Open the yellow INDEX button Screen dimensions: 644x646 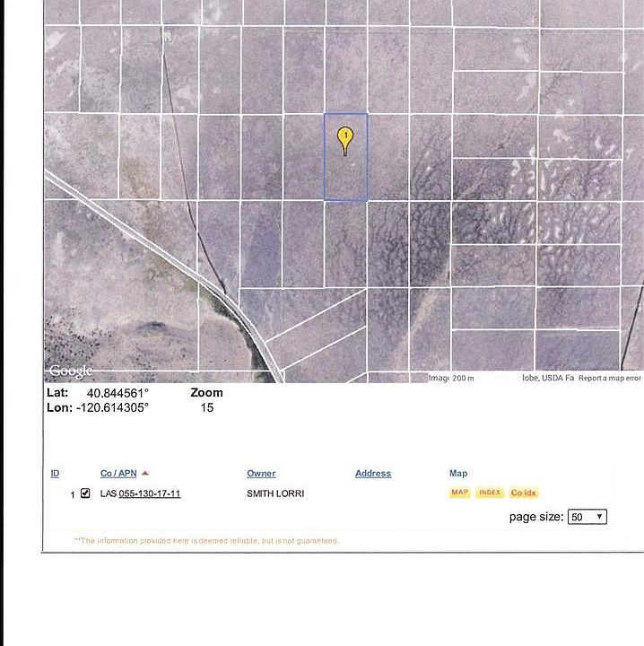pos(490,493)
